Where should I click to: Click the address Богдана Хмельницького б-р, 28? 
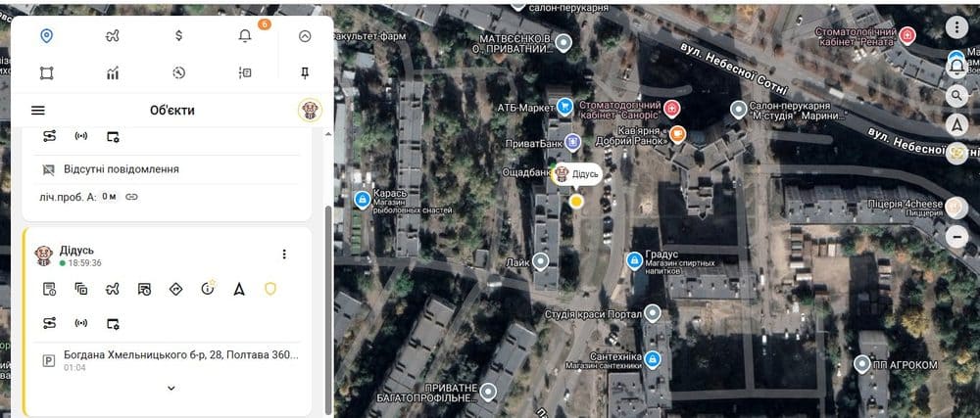click(181, 355)
